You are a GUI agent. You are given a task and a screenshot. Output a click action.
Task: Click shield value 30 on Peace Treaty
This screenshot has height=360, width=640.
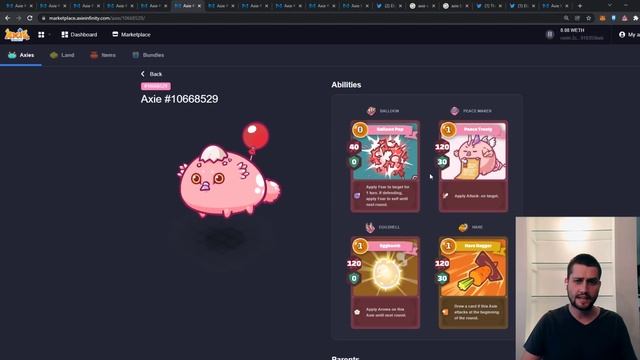coord(442,162)
